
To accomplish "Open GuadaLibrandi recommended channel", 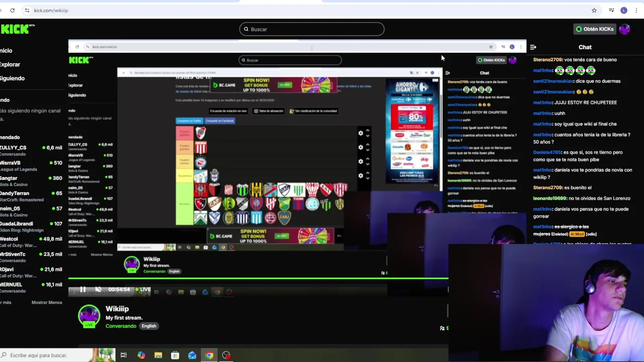I will [31, 227].
